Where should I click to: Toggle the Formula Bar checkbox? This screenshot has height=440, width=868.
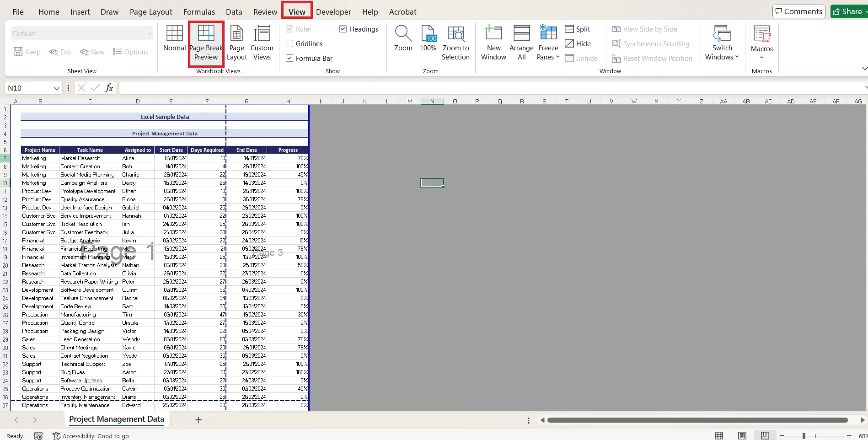pos(289,58)
